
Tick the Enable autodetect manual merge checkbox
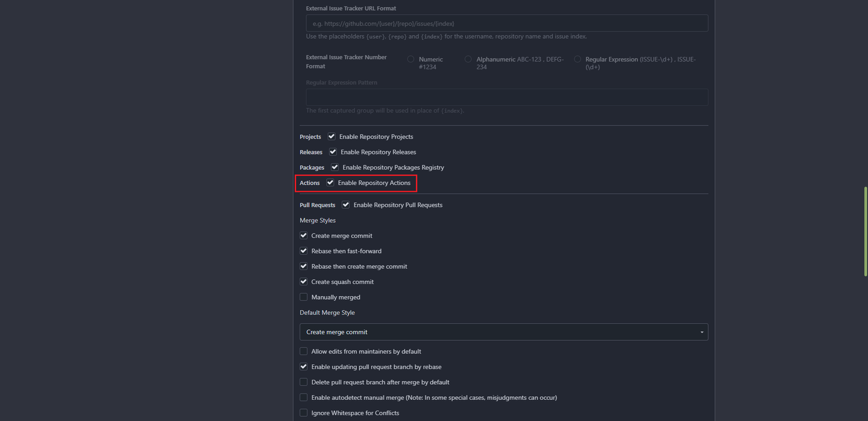(304, 397)
